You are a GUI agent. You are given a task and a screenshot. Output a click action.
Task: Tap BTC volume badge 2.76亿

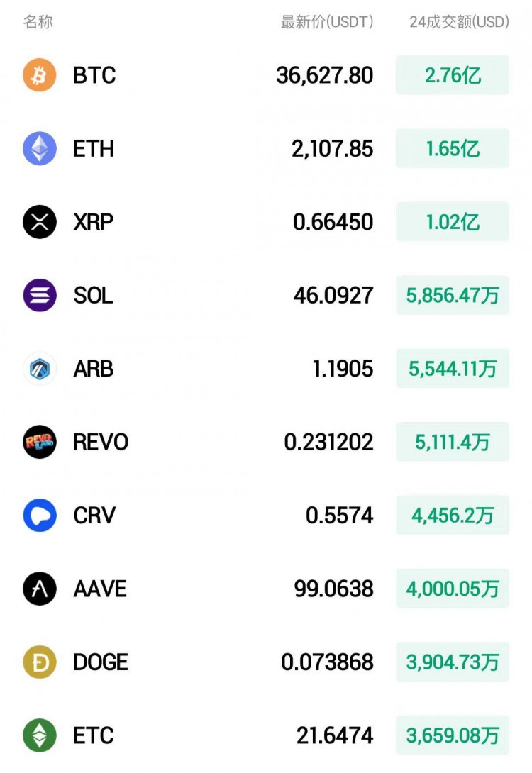click(x=453, y=75)
